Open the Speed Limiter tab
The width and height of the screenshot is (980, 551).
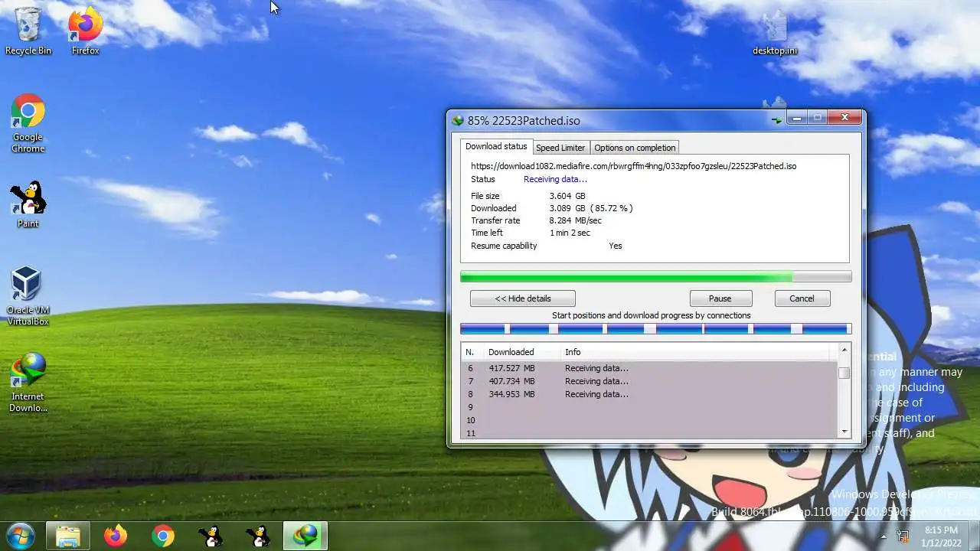560,148
